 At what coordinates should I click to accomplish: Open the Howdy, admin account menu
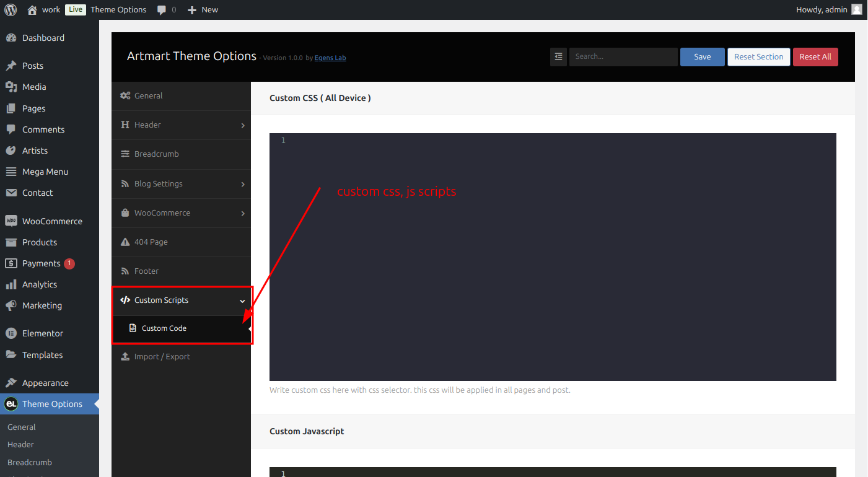coord(829,10)
